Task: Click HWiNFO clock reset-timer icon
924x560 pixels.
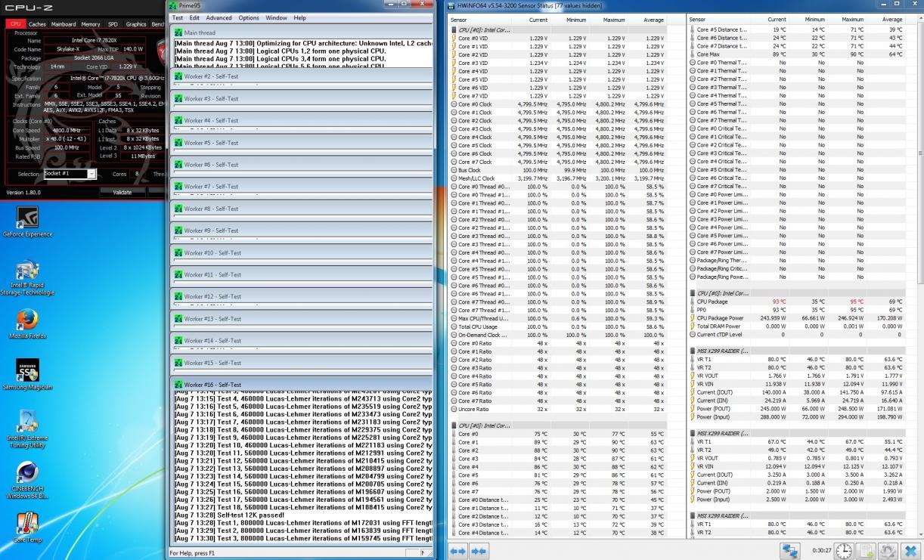Action: pyautogui.click(x=844, y=551)
